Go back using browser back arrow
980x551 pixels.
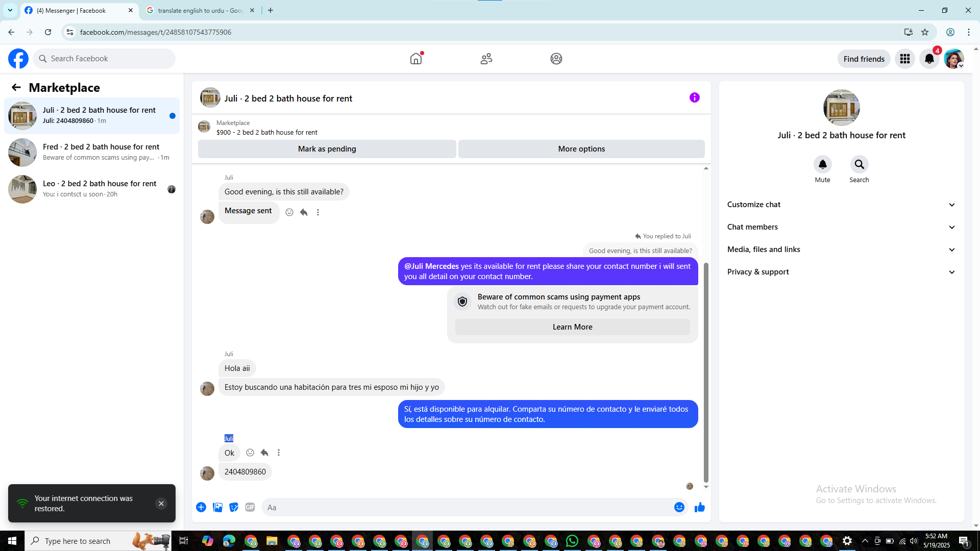click(11, 32)
